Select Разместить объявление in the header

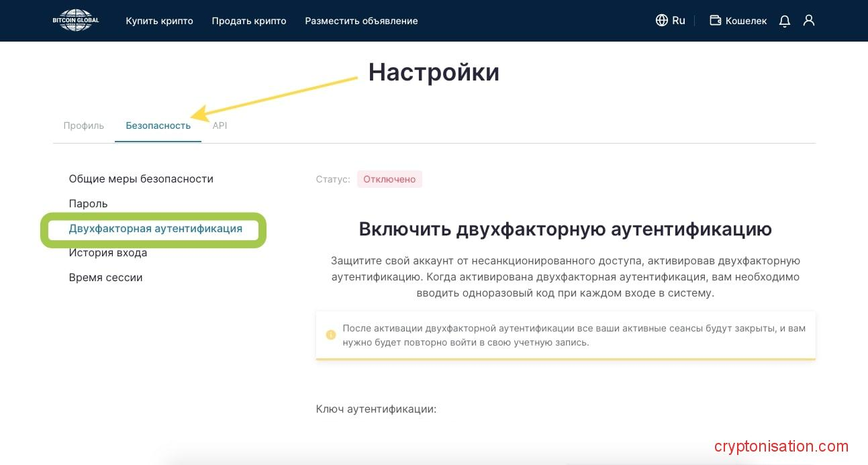coord(361,21)
